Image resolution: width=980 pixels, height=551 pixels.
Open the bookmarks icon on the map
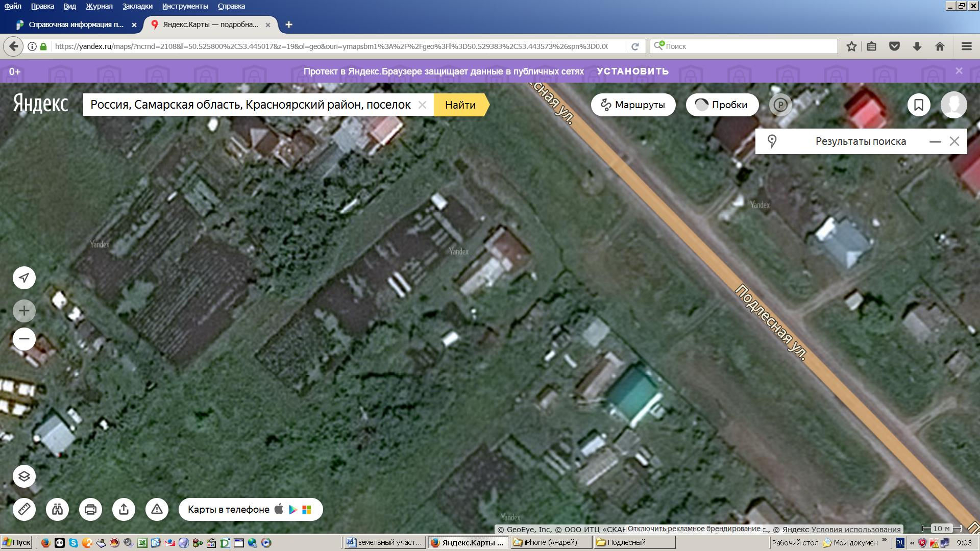918,105
